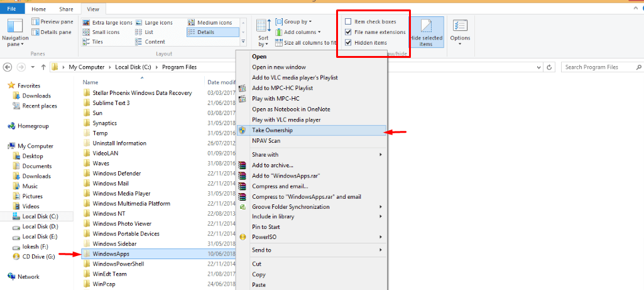Select Local Disk (D:) drive
The width and height of the screenshot is (644, 290).
pyautogui.click(x=35, y=226)
